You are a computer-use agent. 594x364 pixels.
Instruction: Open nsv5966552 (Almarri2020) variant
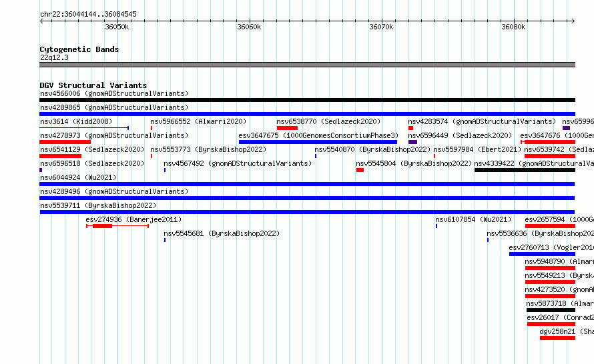[x=198, y=121]
